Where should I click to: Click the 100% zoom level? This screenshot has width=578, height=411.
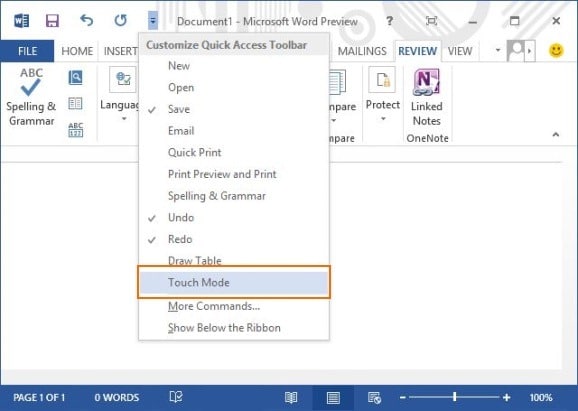click(541, 397)
